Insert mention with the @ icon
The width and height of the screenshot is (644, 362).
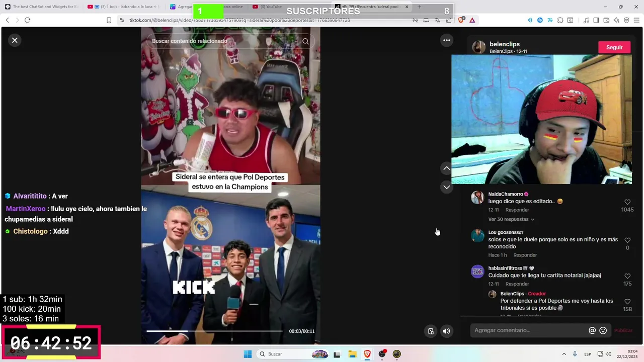(x=592, y=330)
